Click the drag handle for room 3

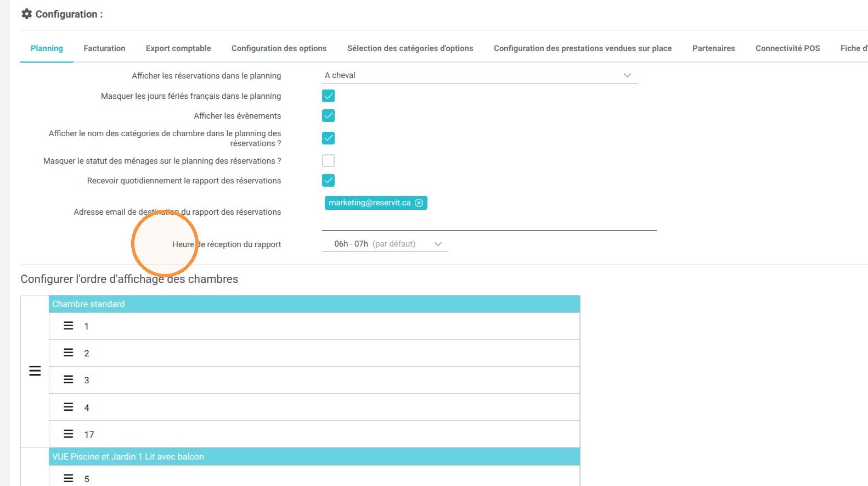[x=69, y=379]
